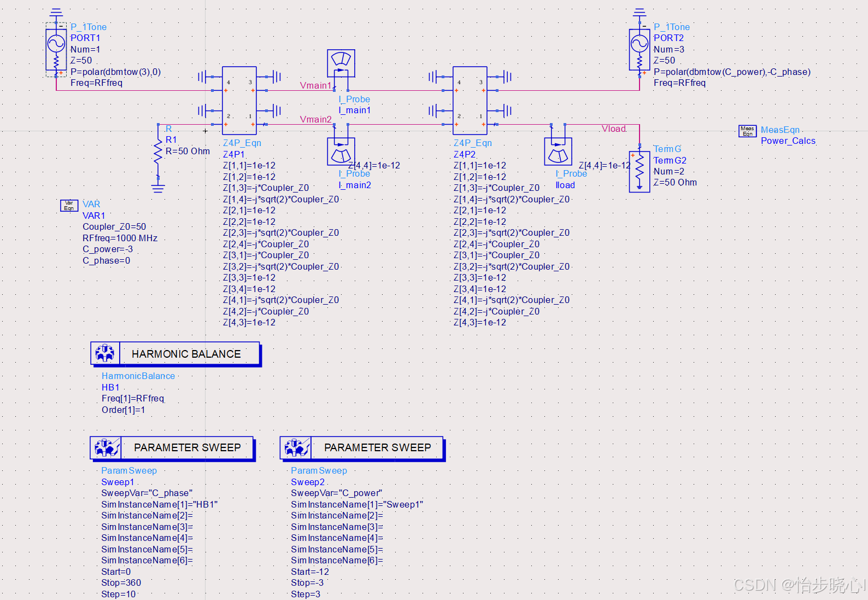This screenshot has height=600, width=868.
Task: Select the ground symbol below R1
Action: point(159,188)
